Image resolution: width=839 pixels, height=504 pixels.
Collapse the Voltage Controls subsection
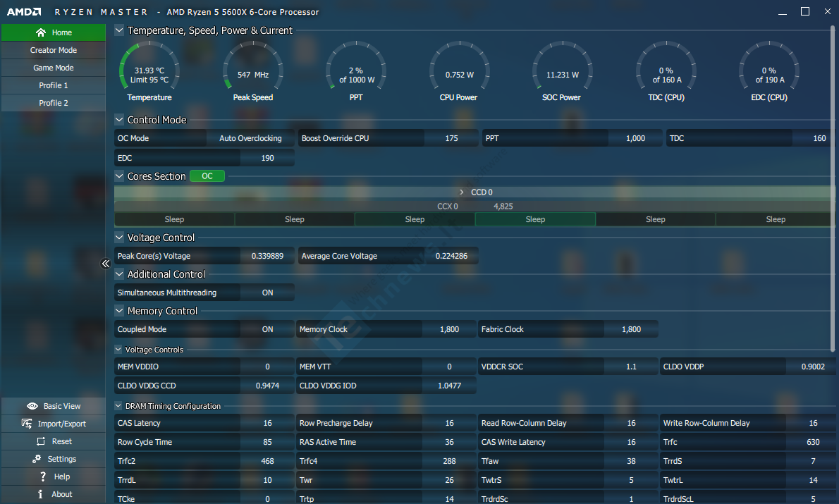[118, 350]
